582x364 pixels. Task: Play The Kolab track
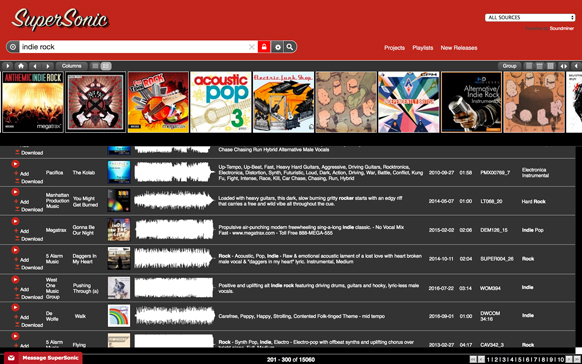tap(15, 164)
